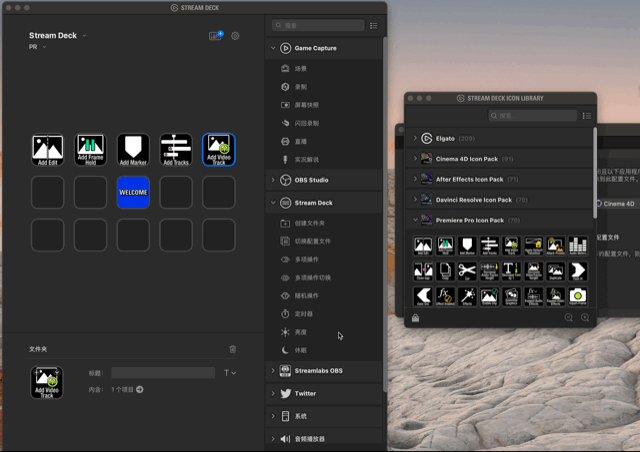Select the highlighted Add Video Track deck key
The height and width of the screenshot is (452, 640).
point(219,150)
